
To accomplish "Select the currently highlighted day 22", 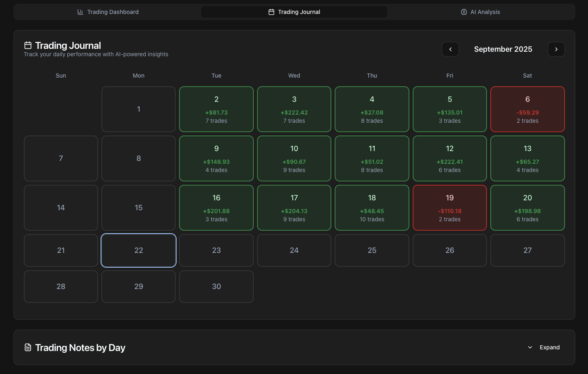I will coord(138,250).
